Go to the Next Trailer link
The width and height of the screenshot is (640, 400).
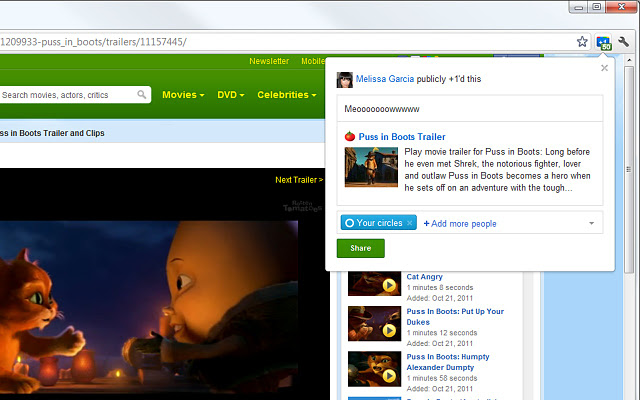pyautogui.click(x=298, y=180)
